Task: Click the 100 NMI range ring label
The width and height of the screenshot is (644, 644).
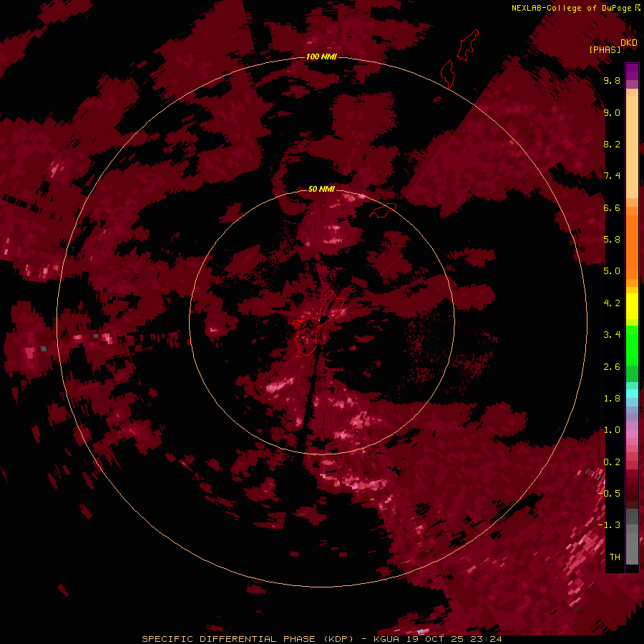Action: (x=321, y=57)
